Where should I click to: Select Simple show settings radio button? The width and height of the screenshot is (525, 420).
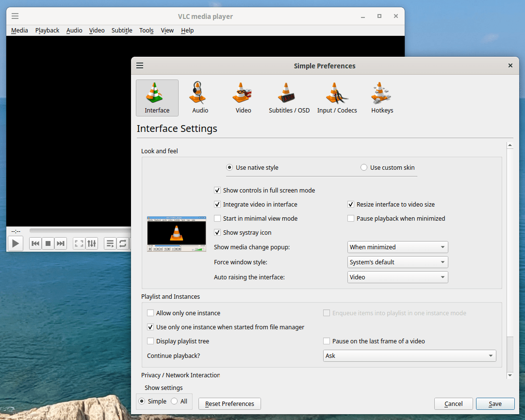click(152, 401)
